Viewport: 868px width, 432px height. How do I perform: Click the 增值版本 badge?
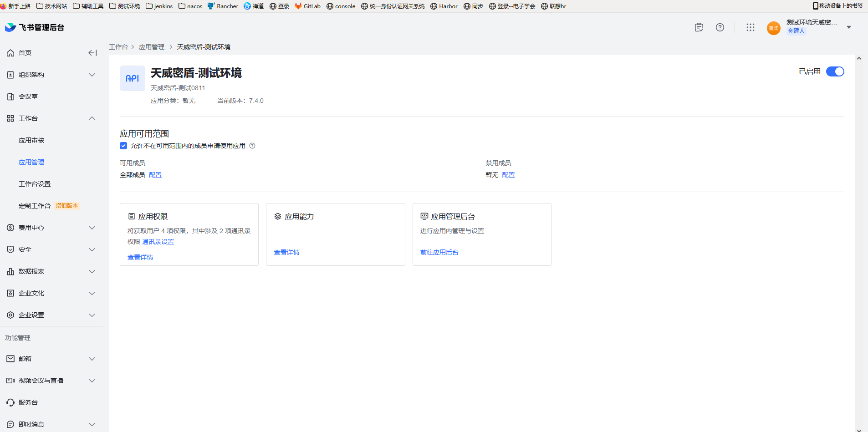click(x=67, y=206)
